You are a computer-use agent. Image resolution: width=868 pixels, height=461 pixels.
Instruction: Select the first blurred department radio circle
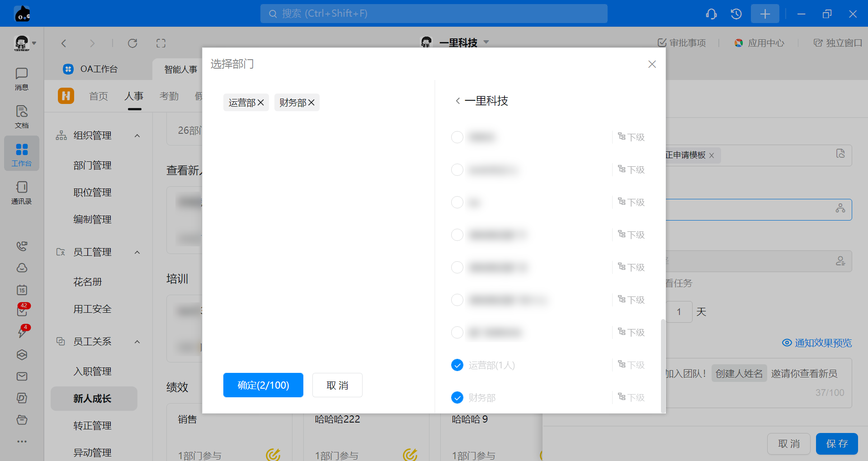coord(457,137)
